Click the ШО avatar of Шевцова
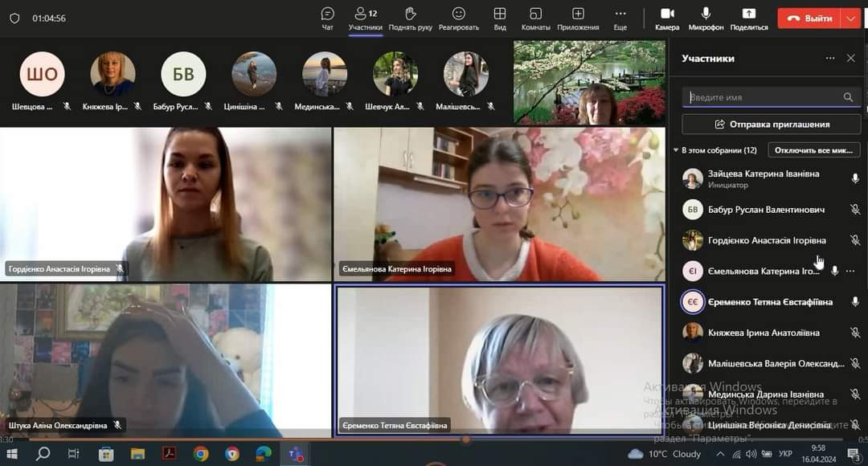868x466 pixels. [42, 74]
